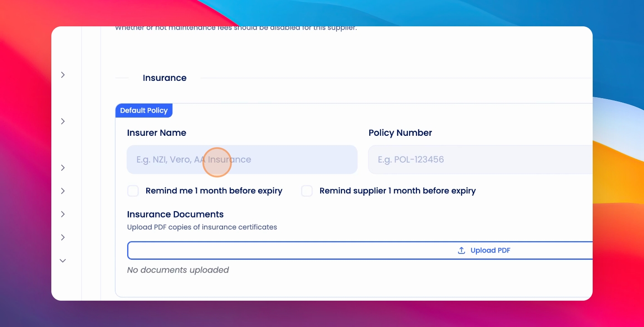644x327 pixels.
Task: Click the Policy Number label
Action: [x=400, y=133]
